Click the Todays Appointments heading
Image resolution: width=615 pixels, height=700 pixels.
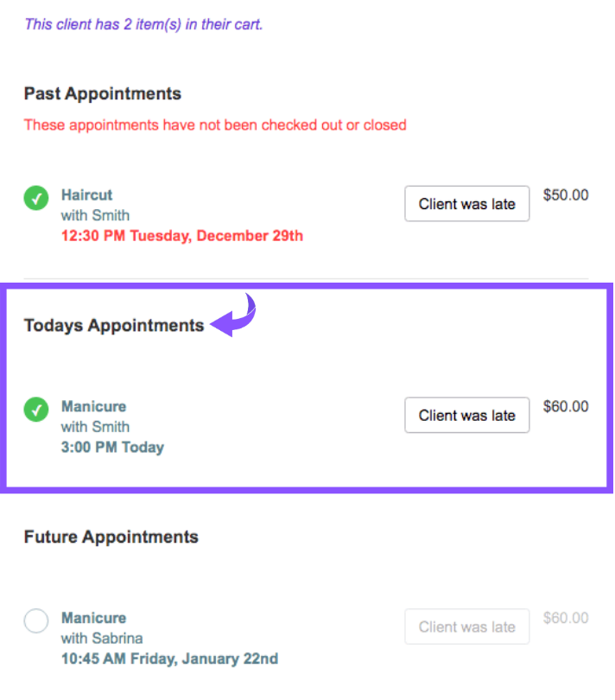coord(114,326)
